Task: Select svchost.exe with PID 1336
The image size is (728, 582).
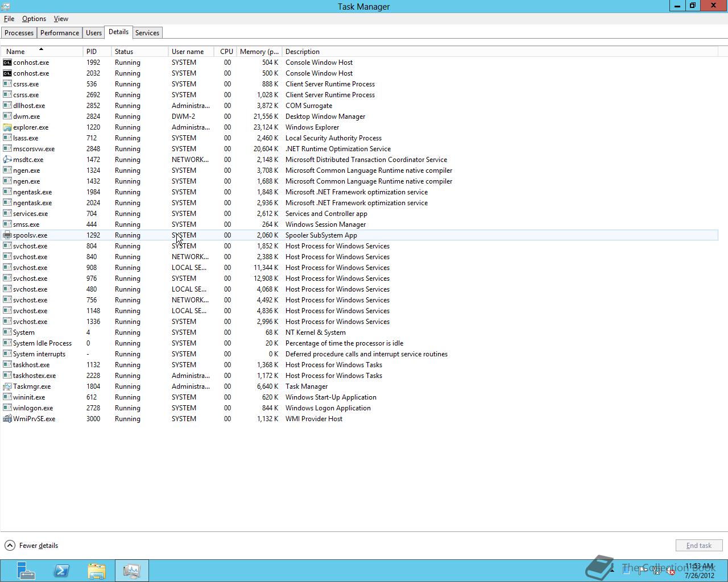Action: [x=359, y=322]
